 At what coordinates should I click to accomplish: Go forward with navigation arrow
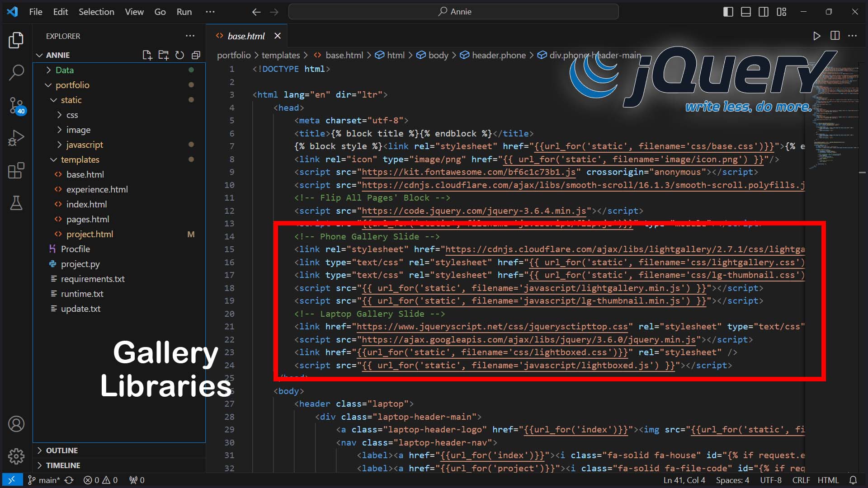pyautogui.click(x=274, y=12)
